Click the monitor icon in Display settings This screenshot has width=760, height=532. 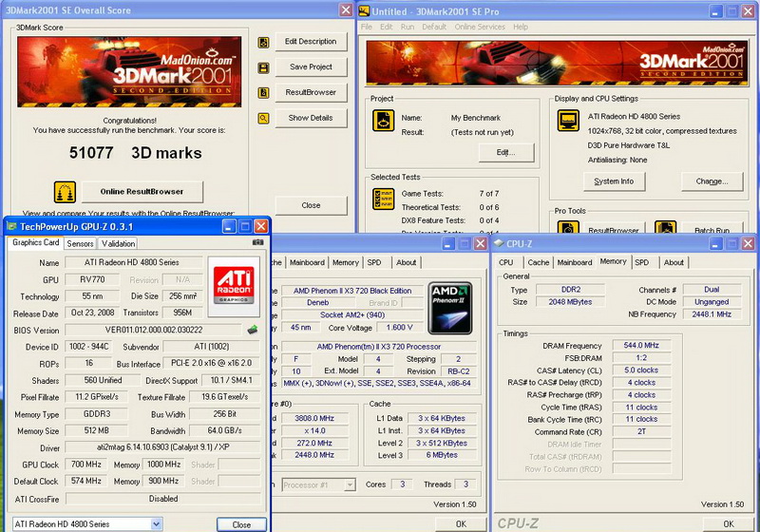click(x=568, y=122)
